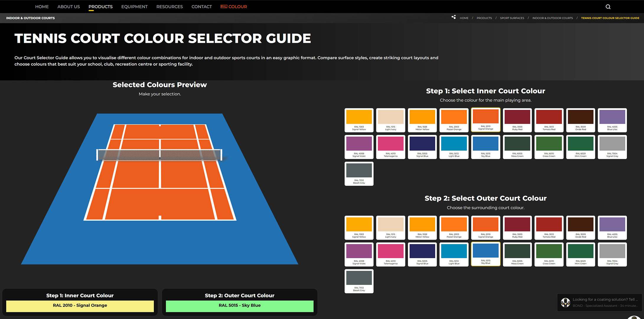Set outer court to Light Blue
Screen dimensions: 644x319
454,255
